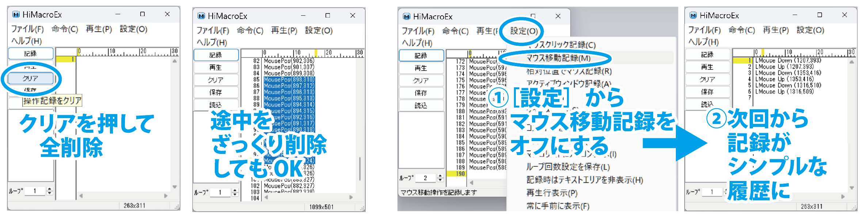Viewport: 868px width, 219px height.
Task: Click the HiMacroEx title icon in the LMouse Down window
Action: point(693,15)
